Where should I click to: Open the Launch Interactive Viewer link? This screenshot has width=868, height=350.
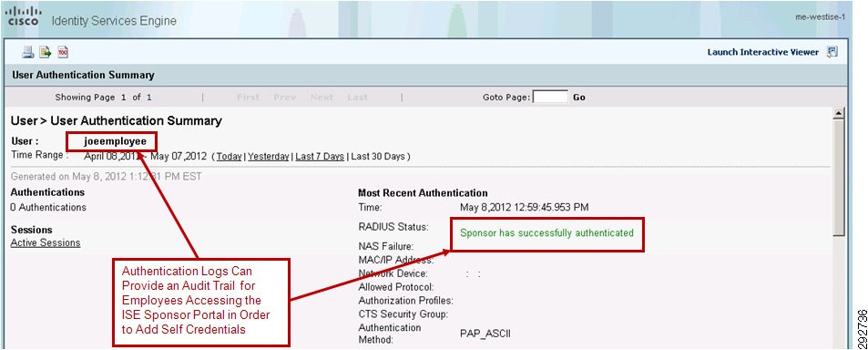tap(763, 52)
